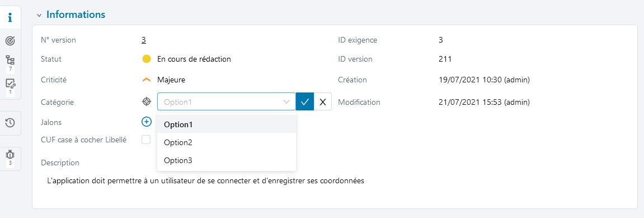Click the description text to edit it
The image size is (644, 218).
[x=206, y=180]
